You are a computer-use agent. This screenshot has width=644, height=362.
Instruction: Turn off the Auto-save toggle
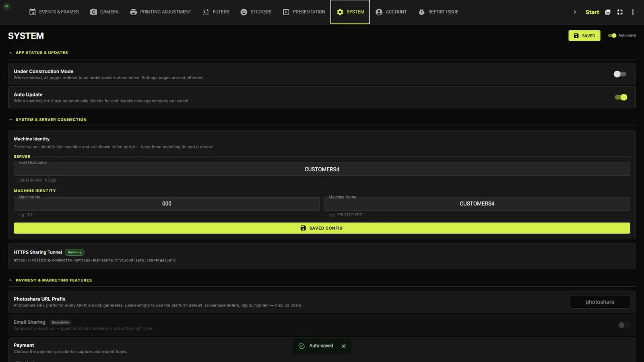[612, 35]
